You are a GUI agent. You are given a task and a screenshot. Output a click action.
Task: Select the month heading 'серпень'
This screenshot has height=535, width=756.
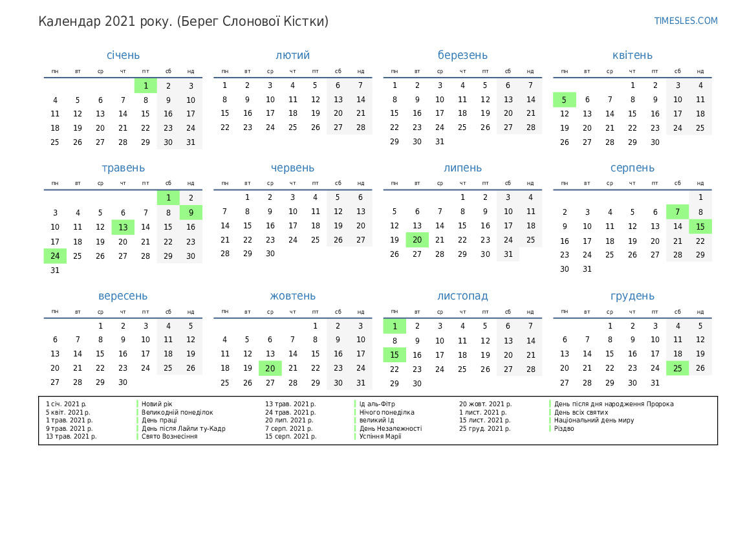click(632, 168)
